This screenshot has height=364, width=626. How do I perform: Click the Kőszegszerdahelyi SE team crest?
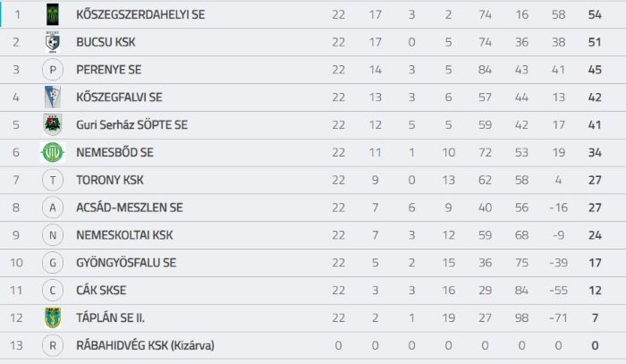(53, 15)
